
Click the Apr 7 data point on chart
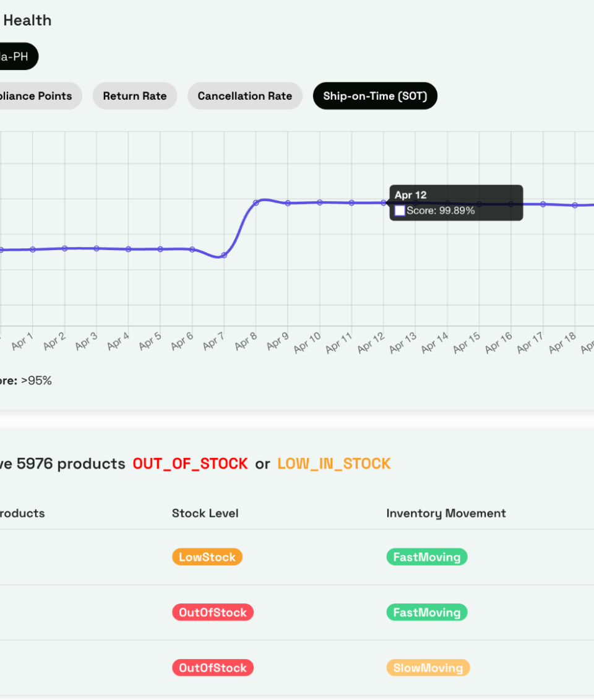point(224,255)
